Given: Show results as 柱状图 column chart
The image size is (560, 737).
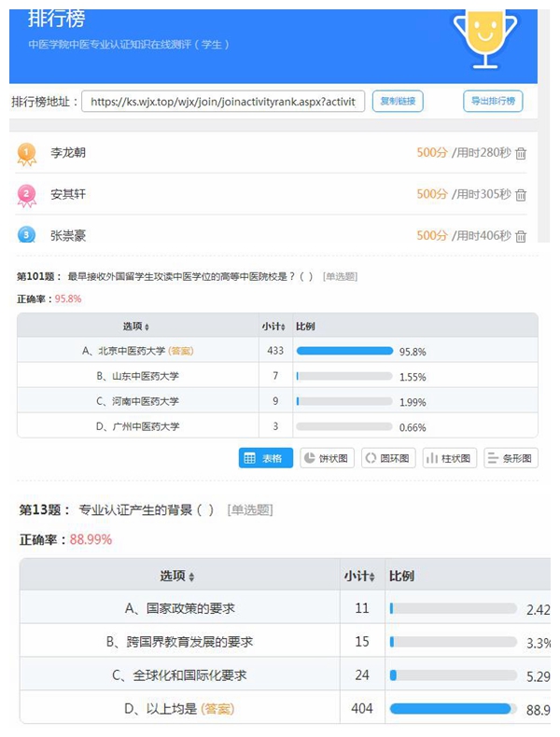Looking at the screenshot, I should click(450, 458).
